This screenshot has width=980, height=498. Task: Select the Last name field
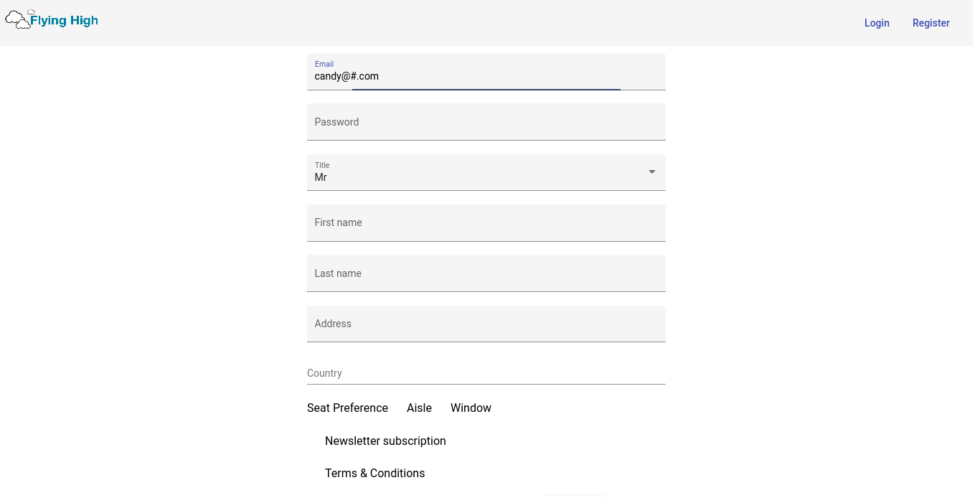tap(486, 273)
